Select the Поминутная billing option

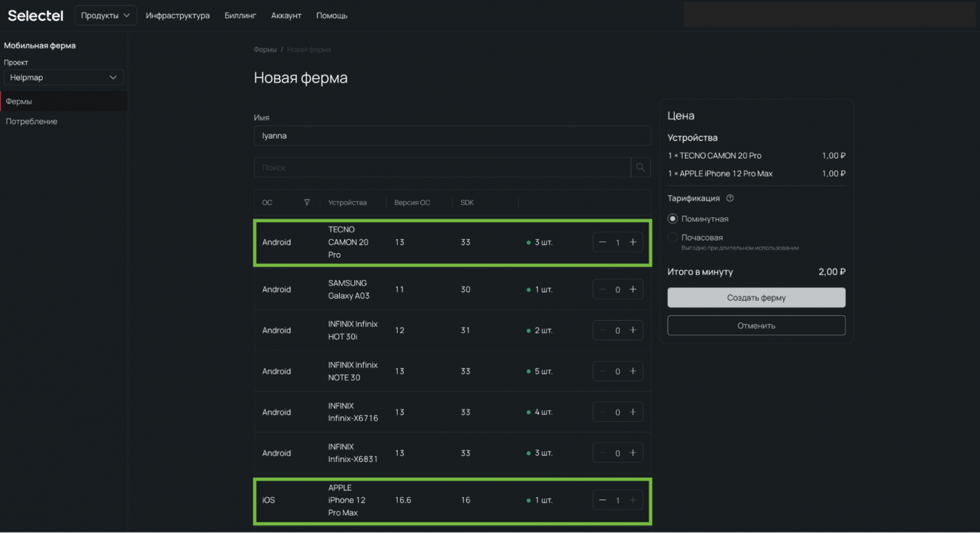click(673, 219)
